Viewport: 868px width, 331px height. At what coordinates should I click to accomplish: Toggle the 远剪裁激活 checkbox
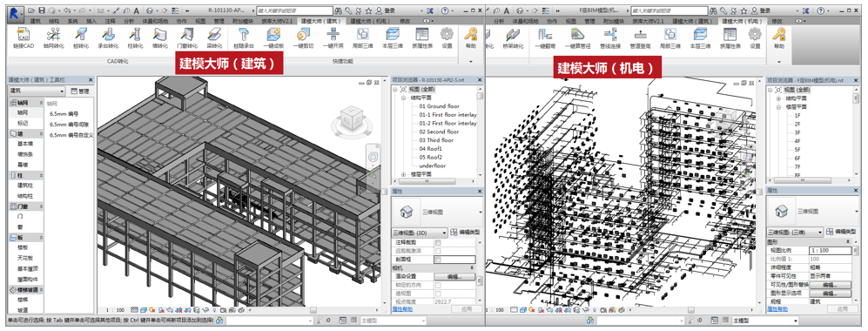tap(439, 251)
